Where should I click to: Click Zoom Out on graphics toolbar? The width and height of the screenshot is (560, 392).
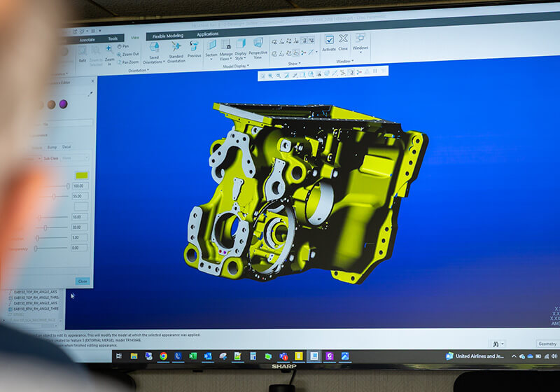point(279,76)
